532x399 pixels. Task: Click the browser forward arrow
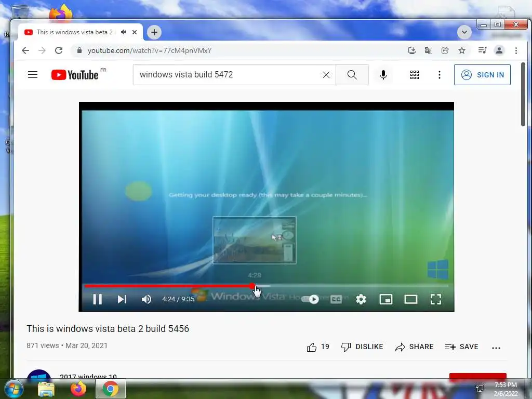tap(42, 50)
